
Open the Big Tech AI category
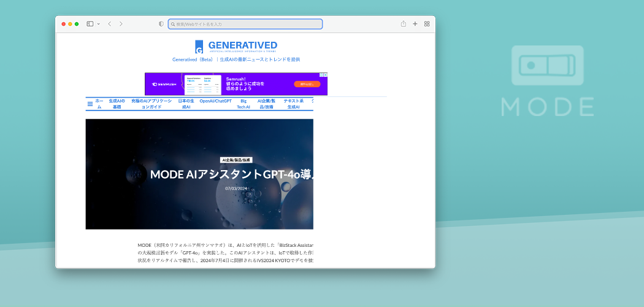click(x=243, y=103)
